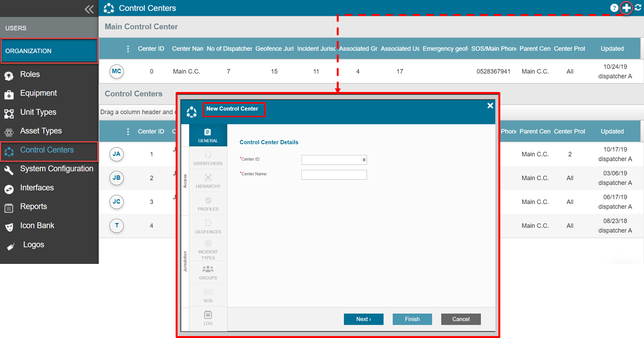The width and height of the screenshot is (644, 338).
Task: Select the General tab in the dialog
Action: [208, 136]
